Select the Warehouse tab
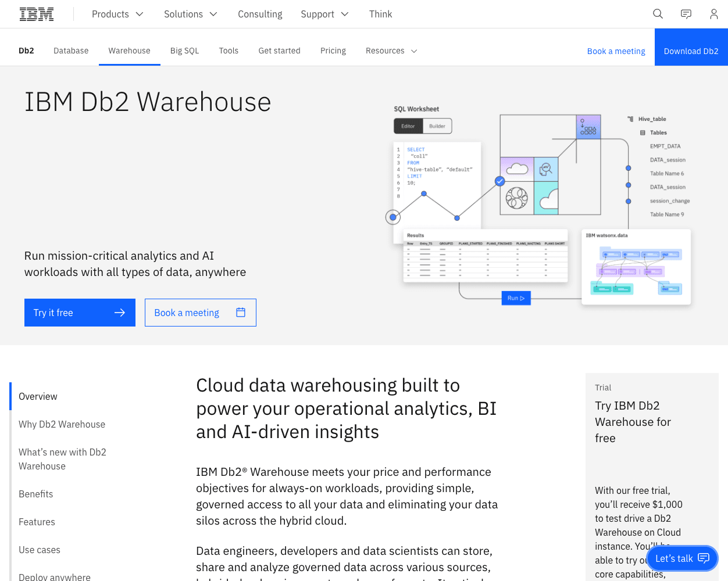This screenshot has height=581, width=728. pos(130,51)
